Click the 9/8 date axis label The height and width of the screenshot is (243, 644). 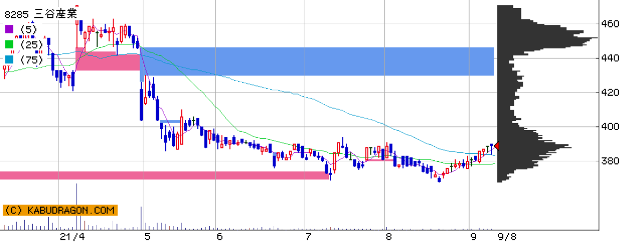coord(507,237)
